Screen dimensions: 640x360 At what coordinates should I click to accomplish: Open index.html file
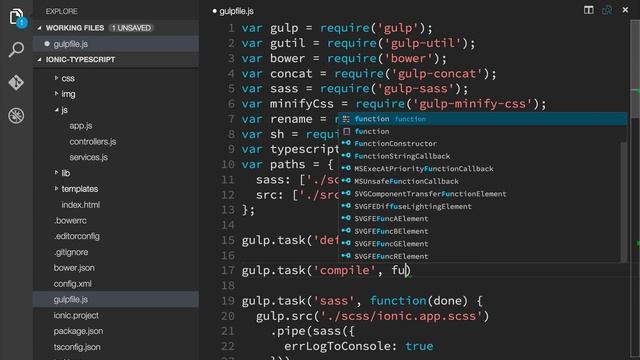coord(80,204)
